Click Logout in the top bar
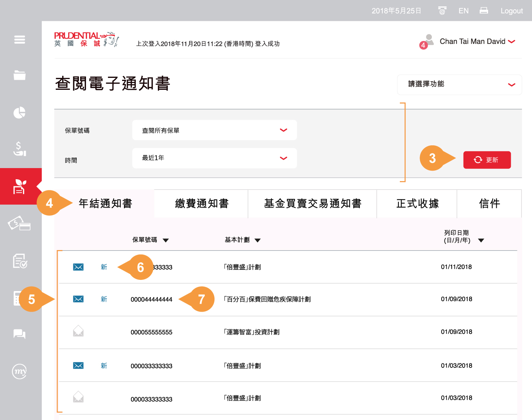The height and width of the screenshot is (420, 532). (511, 11)
